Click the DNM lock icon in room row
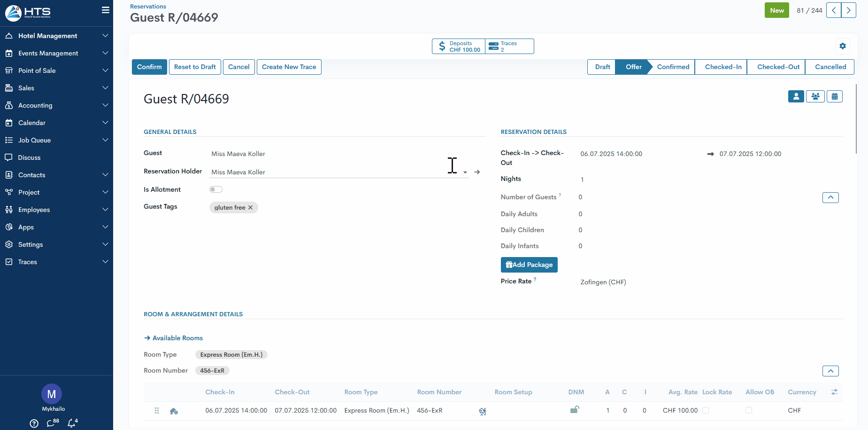 [x=574, y=410]
